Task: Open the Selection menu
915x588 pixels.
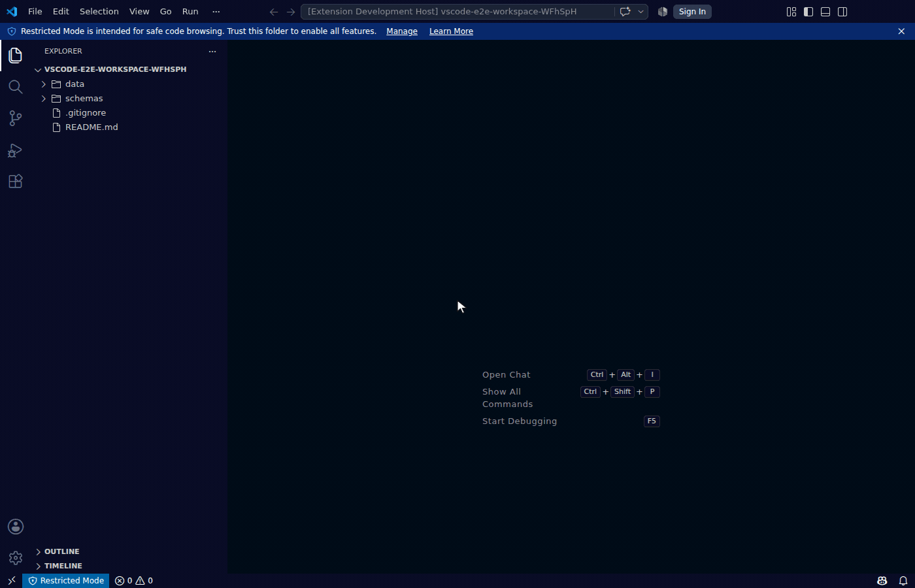Action: [99, 12]
